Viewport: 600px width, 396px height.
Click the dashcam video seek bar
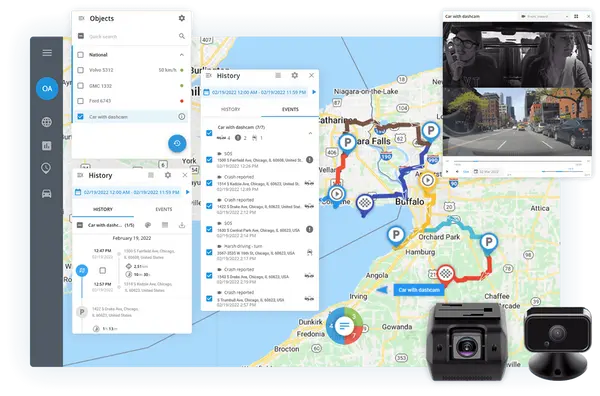(517, 161)
